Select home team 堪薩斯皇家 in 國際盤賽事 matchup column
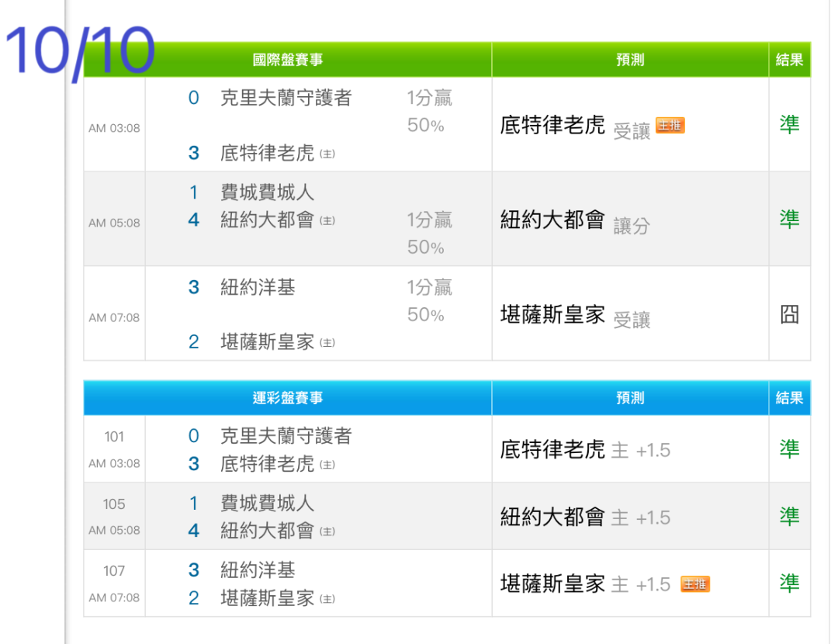Viewport: 838px width, 644px height. [267, 342]
